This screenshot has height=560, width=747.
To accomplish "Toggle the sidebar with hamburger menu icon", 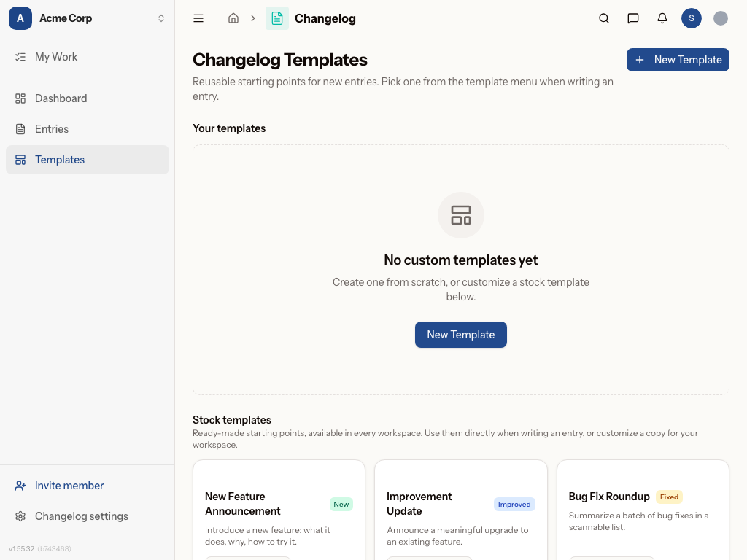I will coord(198,18).
